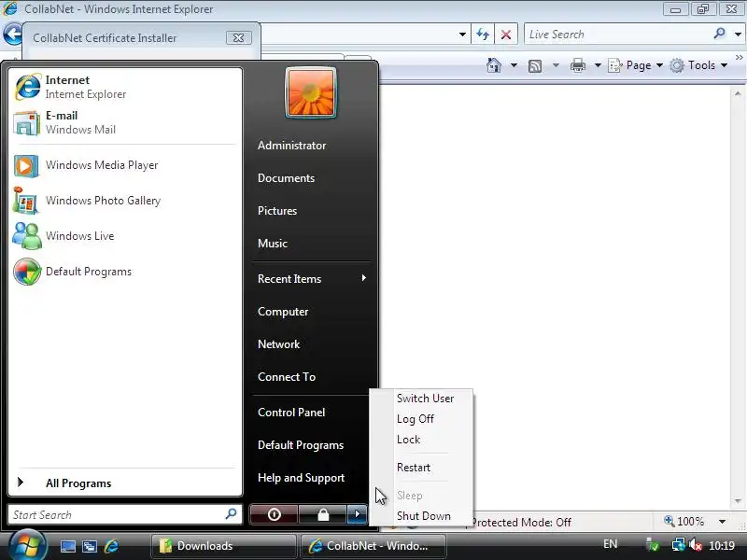The image size is (747, 560).
Task: Click the Live Search magnifier icon
Action: point(719,34)
